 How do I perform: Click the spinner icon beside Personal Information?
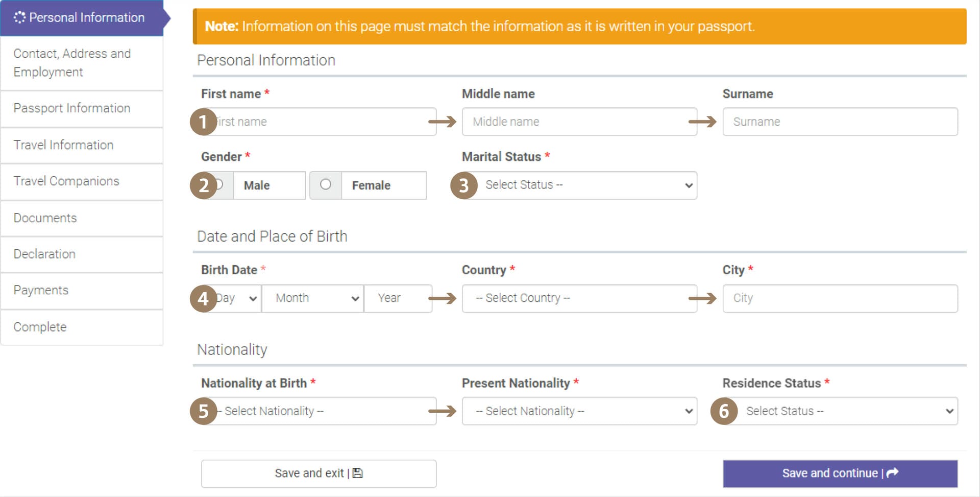(x=19, y=17)
